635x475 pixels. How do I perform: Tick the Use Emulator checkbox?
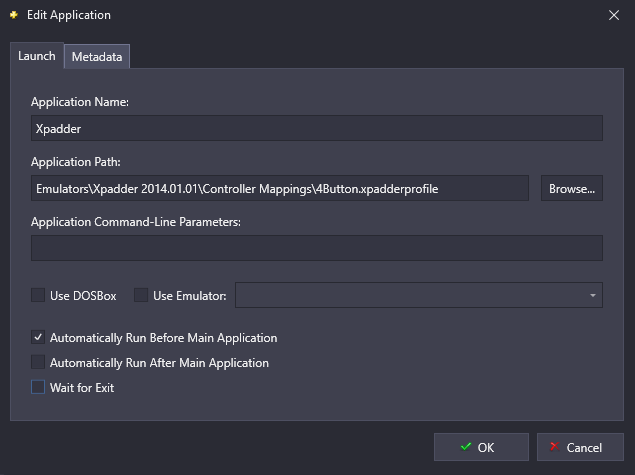(x=141, y=295)
